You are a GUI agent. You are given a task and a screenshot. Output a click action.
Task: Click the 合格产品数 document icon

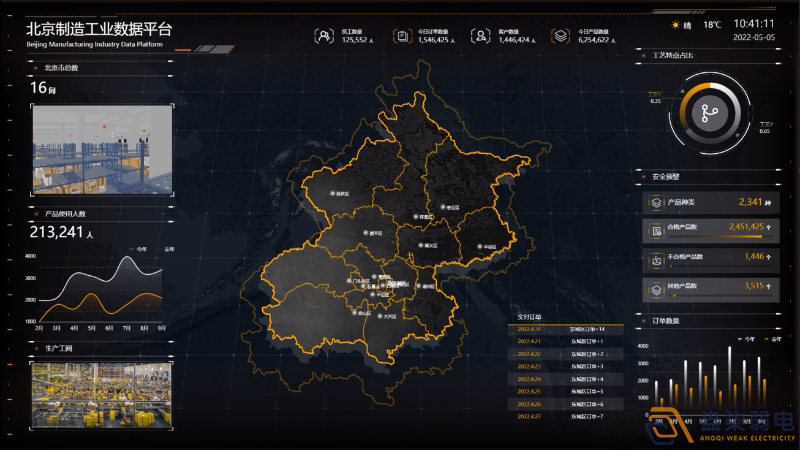click(656, 230)
